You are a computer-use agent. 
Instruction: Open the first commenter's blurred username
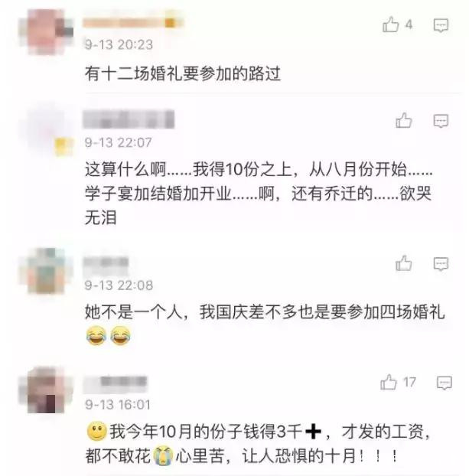click(133, 23)
